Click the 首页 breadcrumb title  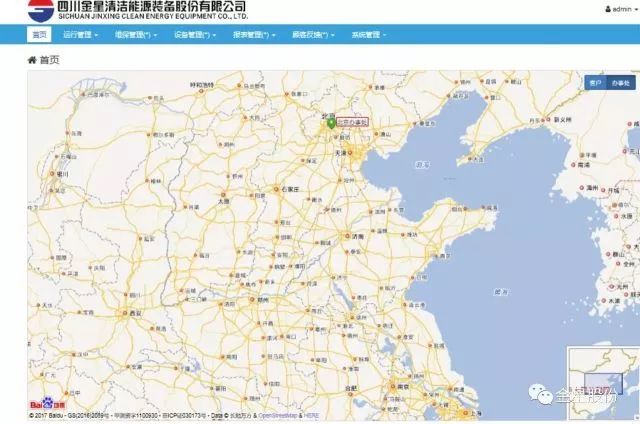click(x=50, y=60)
